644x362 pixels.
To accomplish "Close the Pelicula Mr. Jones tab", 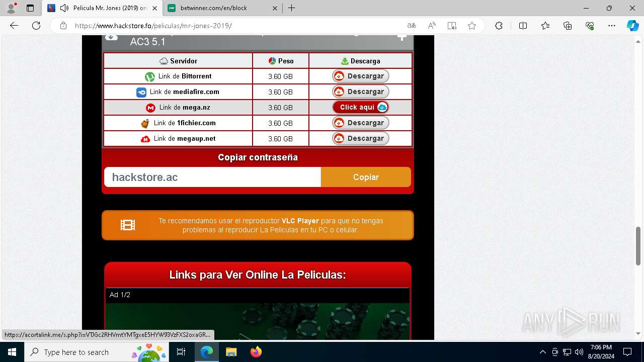I will pyautogui.click(x=154, y=8).
